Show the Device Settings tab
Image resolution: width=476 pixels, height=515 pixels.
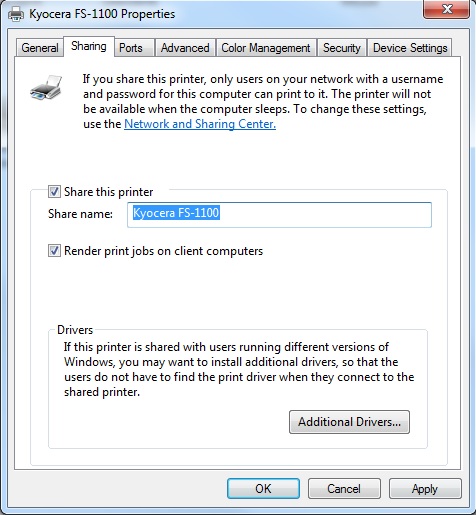tap(410, 48)
